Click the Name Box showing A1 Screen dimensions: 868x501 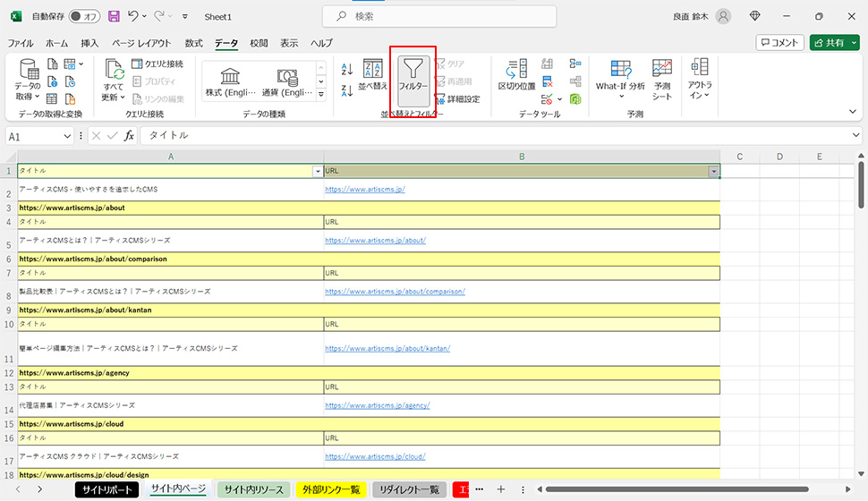34,136
